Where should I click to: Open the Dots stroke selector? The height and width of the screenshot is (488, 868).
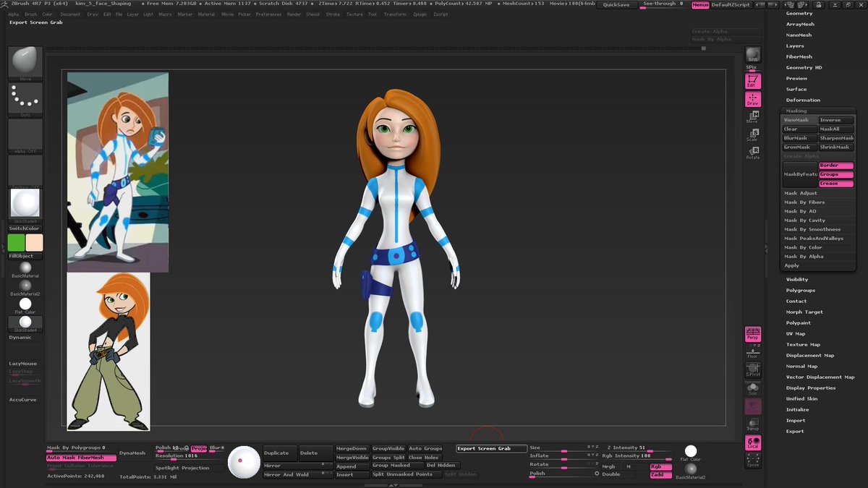25,99
